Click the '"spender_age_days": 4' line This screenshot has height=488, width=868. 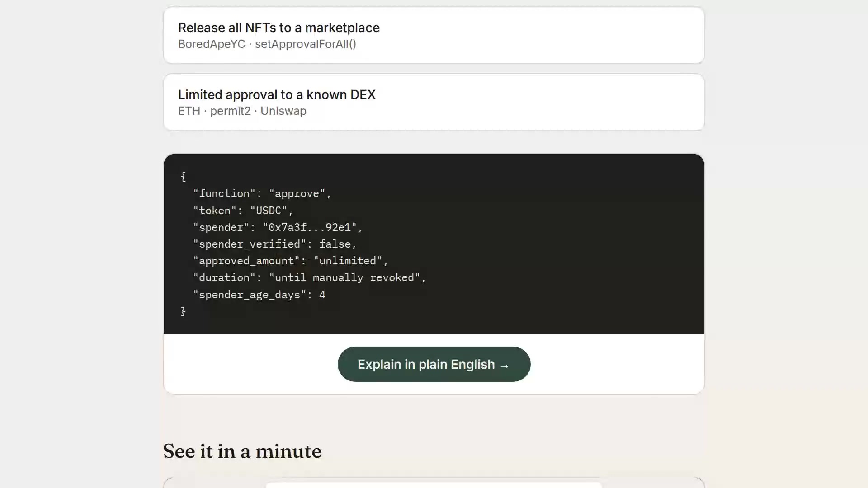[259, 295]
